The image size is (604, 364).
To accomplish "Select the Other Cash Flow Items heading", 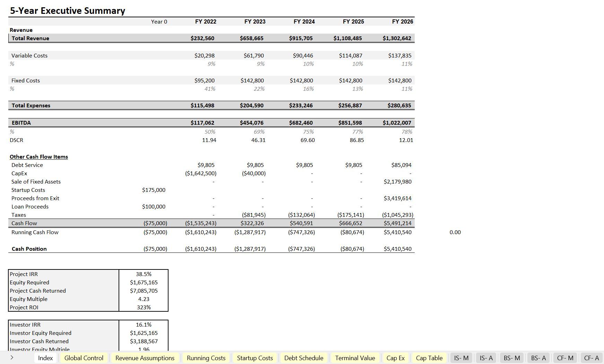I will pyautogui.click(x=39, y=157).
